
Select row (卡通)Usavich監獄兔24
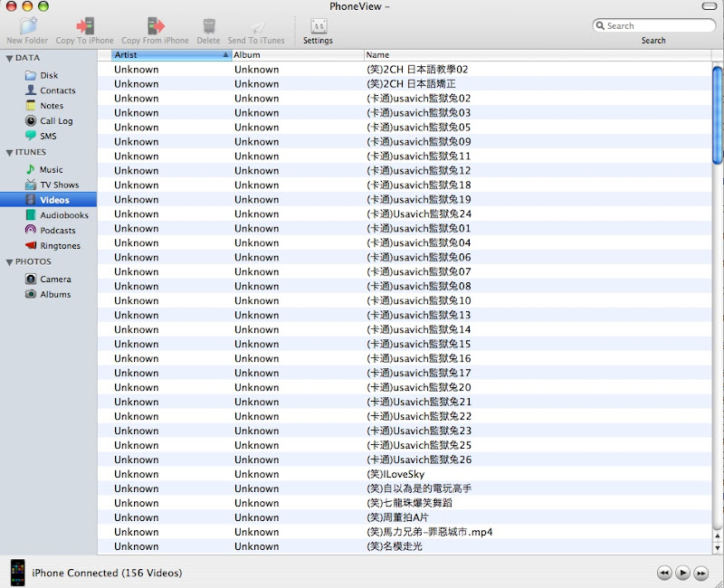[x=405, y=213]
